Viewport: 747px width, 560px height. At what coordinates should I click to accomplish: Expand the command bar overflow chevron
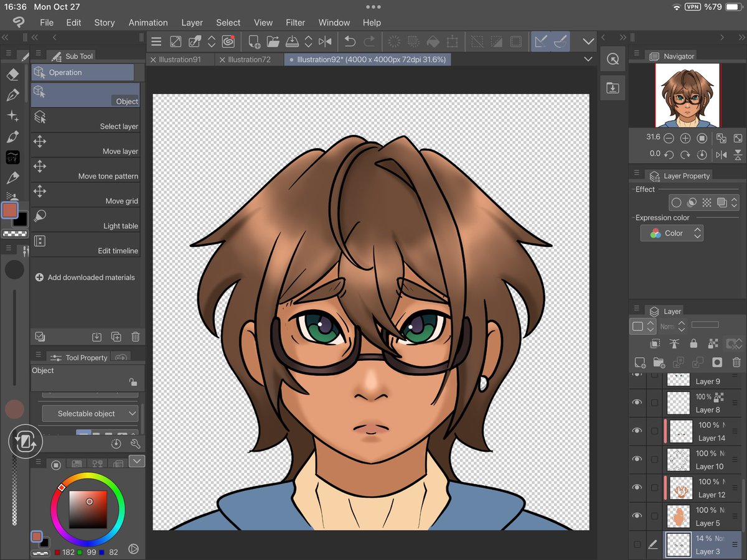(588, 42)
